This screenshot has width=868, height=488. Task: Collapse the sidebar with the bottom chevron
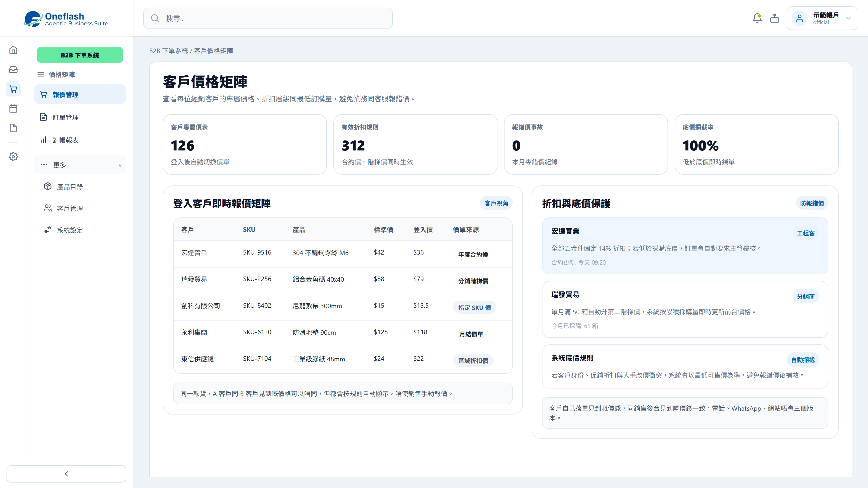pyautogui.click(x=66, y=474)
